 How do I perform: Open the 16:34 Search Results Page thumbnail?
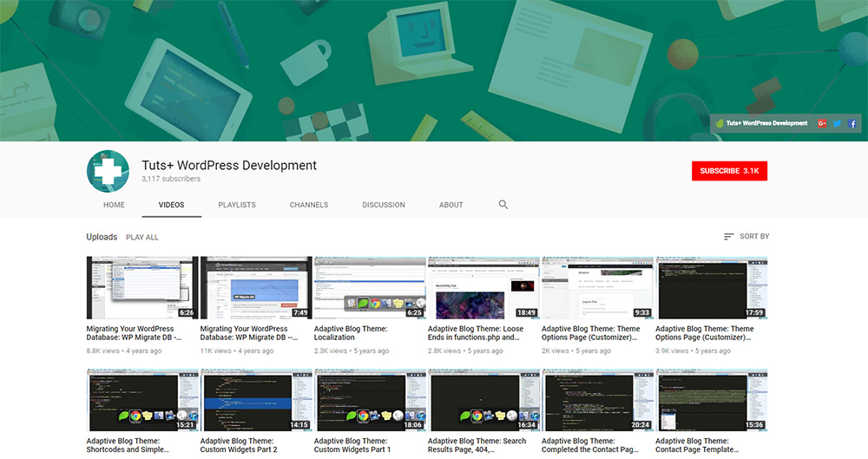coord(483,400)
